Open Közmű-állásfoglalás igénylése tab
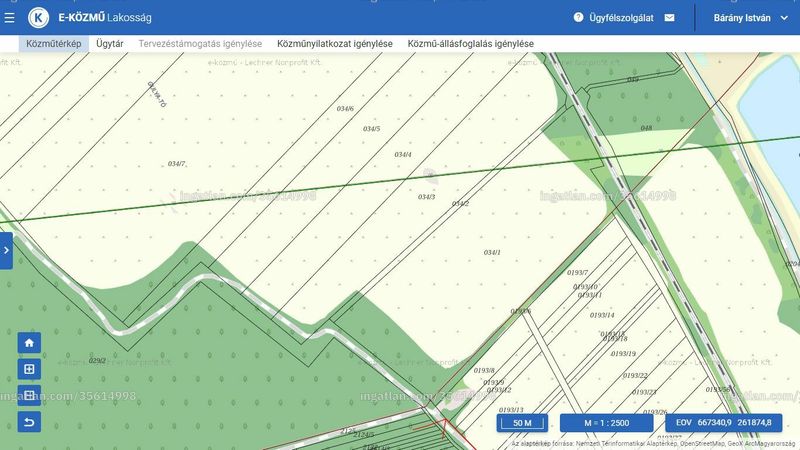 (x=470, y=44)
